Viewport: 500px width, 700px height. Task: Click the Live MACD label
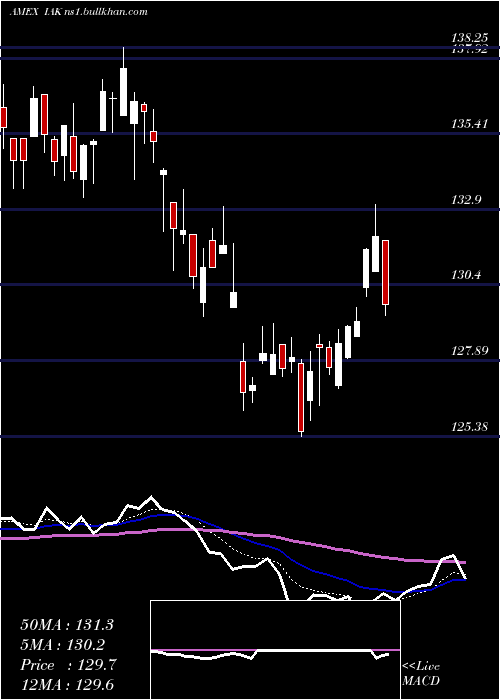(421, 673)
